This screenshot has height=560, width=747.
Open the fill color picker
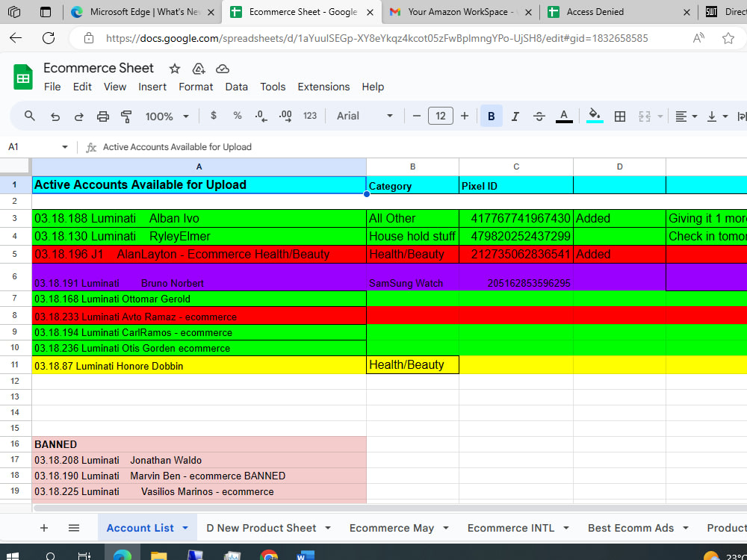point(595,116)
